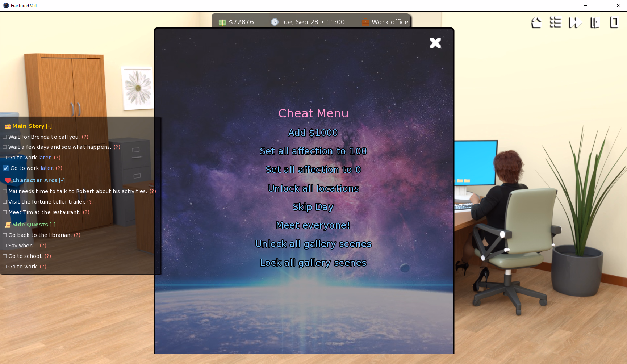The width and height of the screenshot is (627, 364).
Task: Show hint (?) on checked 'Go to work later'
Action: [x=59, y=168]
